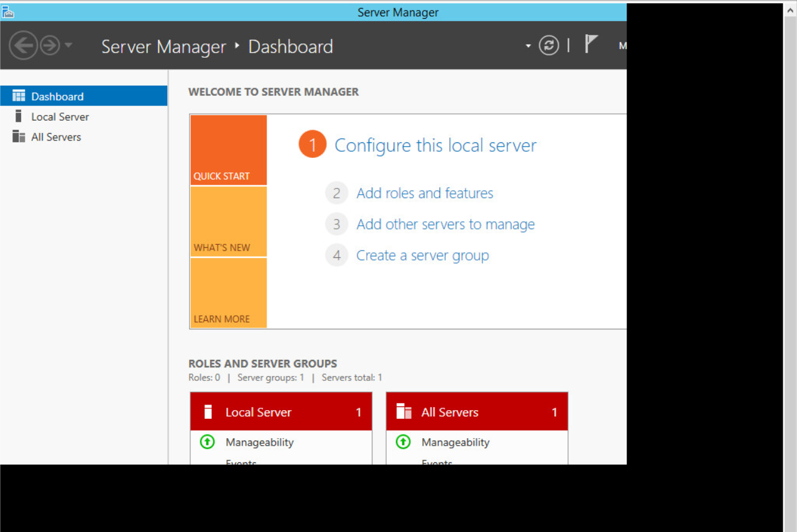Click the stacked servers icon on All Servers tile
The width and height of the screenshot is (797, 532).
point(403,411)
